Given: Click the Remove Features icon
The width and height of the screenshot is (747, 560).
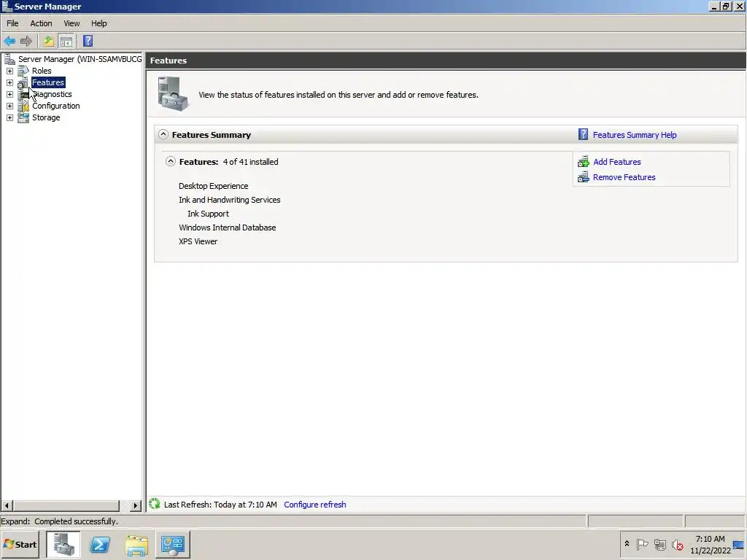Looking at the screenshot, I should click(583, 177).
